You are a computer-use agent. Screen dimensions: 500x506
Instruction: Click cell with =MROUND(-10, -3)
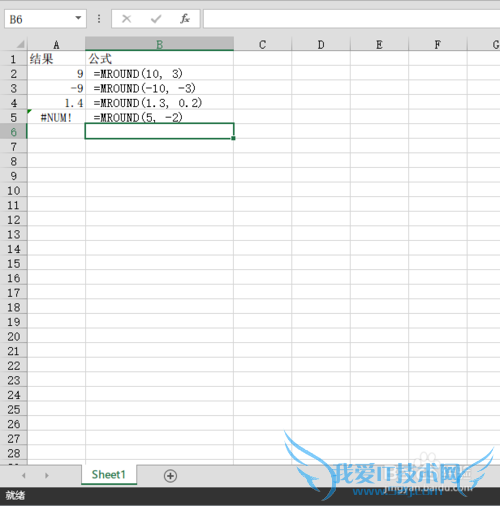click(159, 88)
